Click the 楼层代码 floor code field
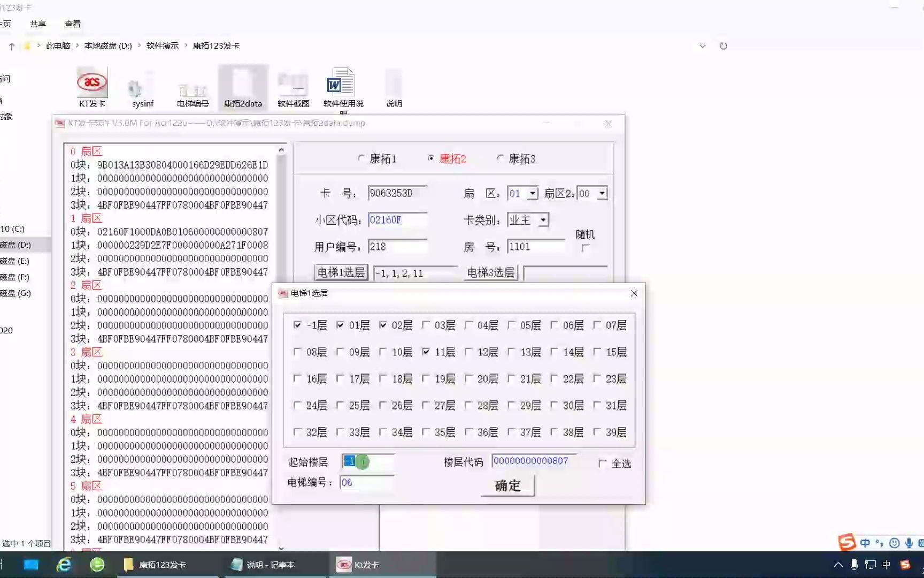The image size is (924, 578). [x=535, y=461]
